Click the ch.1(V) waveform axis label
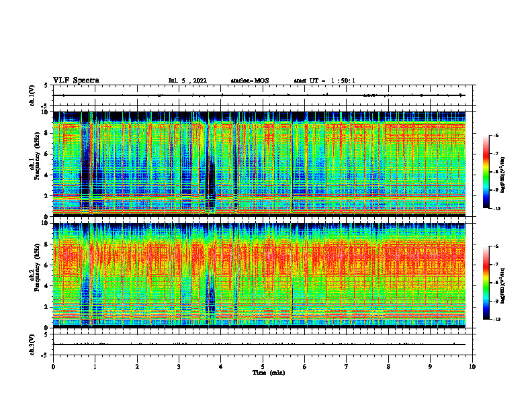This screenshot has height=411, width=532. [32, 95]
